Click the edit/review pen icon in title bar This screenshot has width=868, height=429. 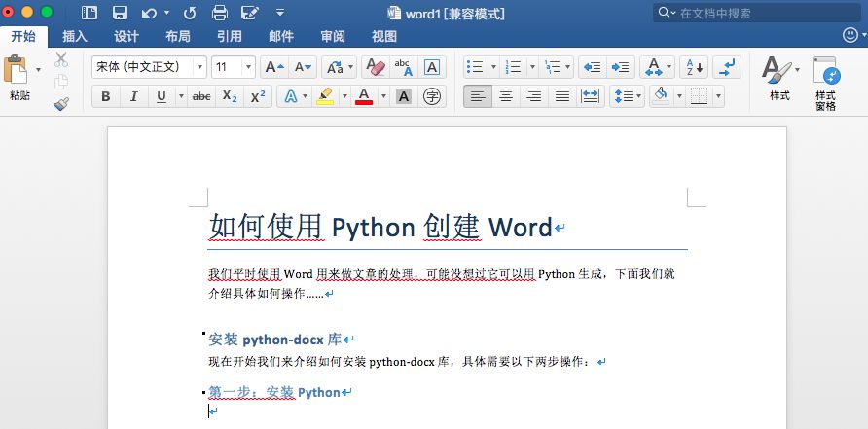coord(250,13)
